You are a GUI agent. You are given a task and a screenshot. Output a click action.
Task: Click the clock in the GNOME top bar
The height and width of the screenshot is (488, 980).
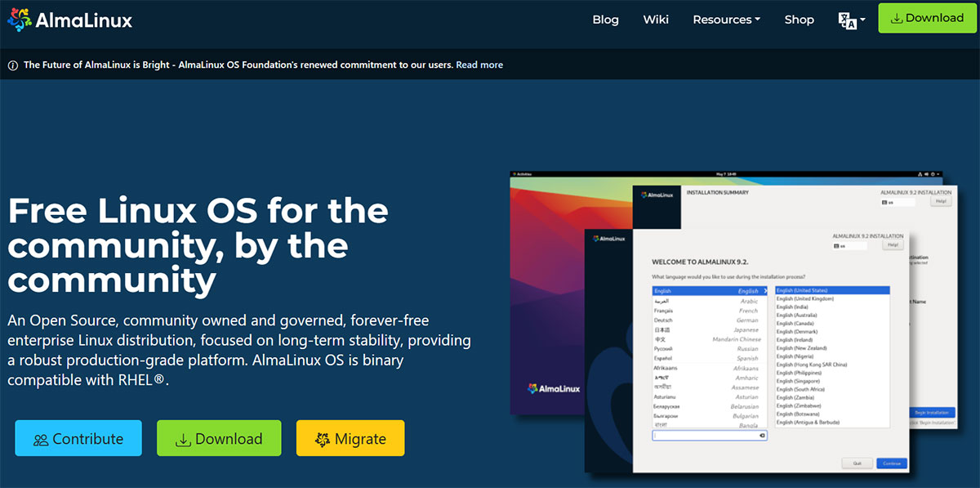(728, 174)
